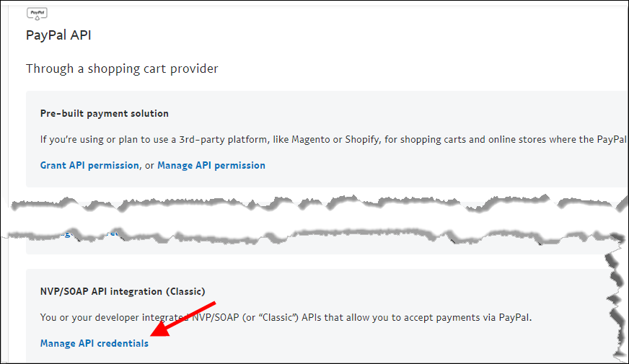The width and height of the screenshot is (629, 364).
Task: Click the "NVP/SOAP API integration (Classic)" title
Action: (x=123, y=291)
